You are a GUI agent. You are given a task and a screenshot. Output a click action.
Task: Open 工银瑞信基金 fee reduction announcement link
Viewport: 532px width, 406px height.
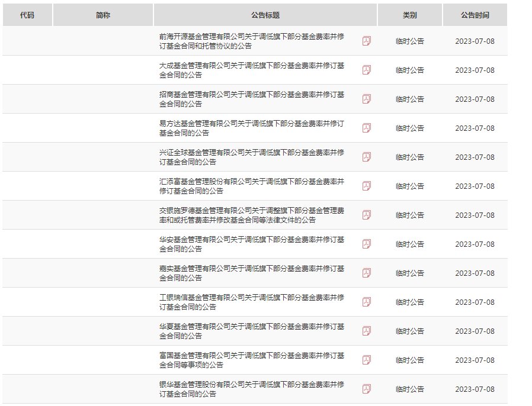(x=252, y=302)
